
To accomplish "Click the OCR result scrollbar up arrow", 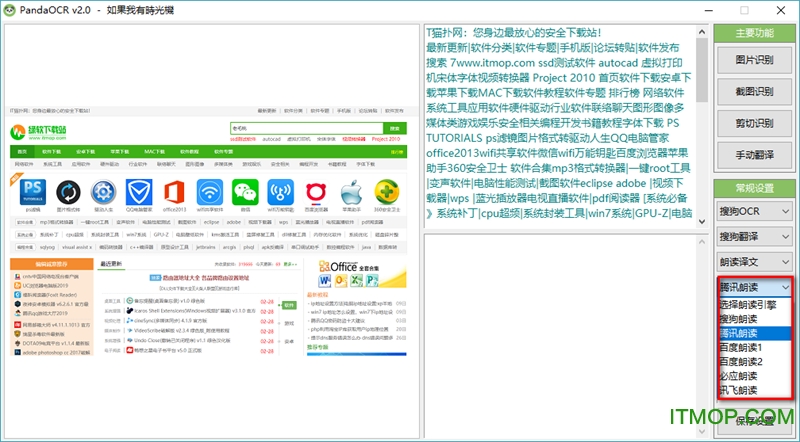I will click(x=702, y=32).
